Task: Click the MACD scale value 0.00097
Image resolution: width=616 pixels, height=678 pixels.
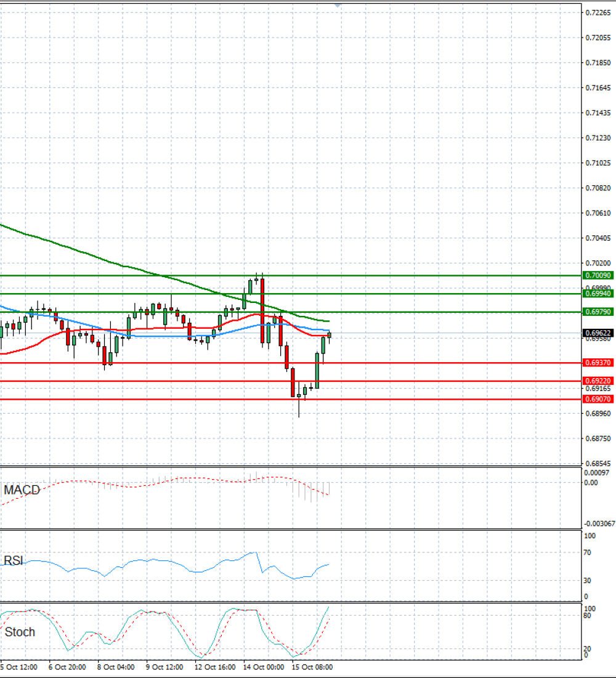Action: [596, 473]
